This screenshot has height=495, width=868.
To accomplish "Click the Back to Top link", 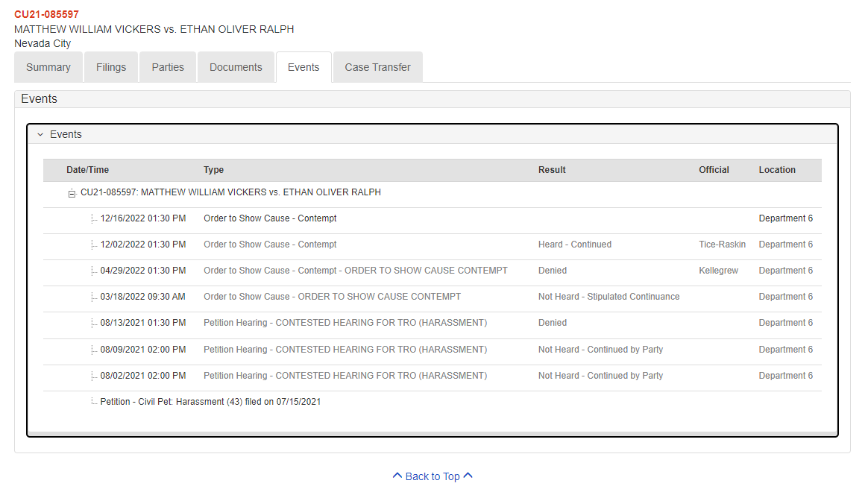I will point(433,476).
